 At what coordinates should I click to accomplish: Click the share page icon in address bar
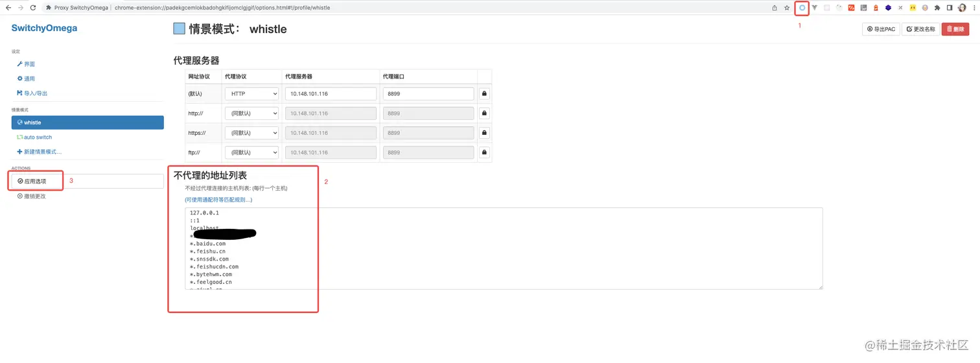(x=775, y=8)
